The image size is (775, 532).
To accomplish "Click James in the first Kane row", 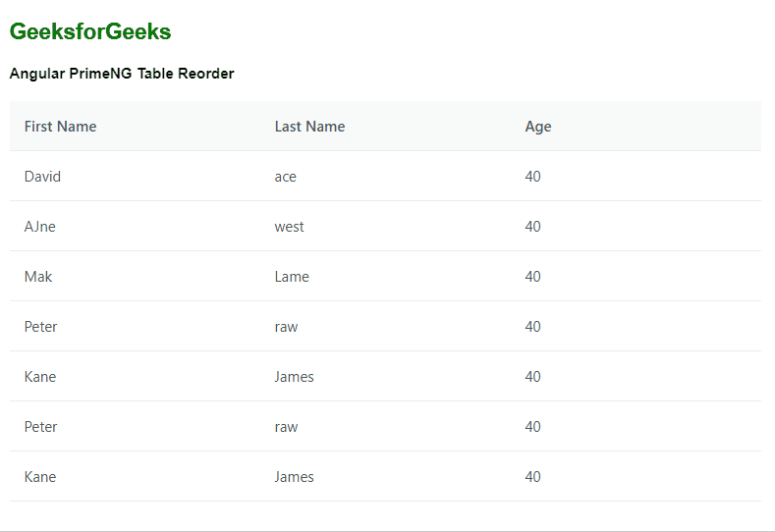I will (295, 377).
